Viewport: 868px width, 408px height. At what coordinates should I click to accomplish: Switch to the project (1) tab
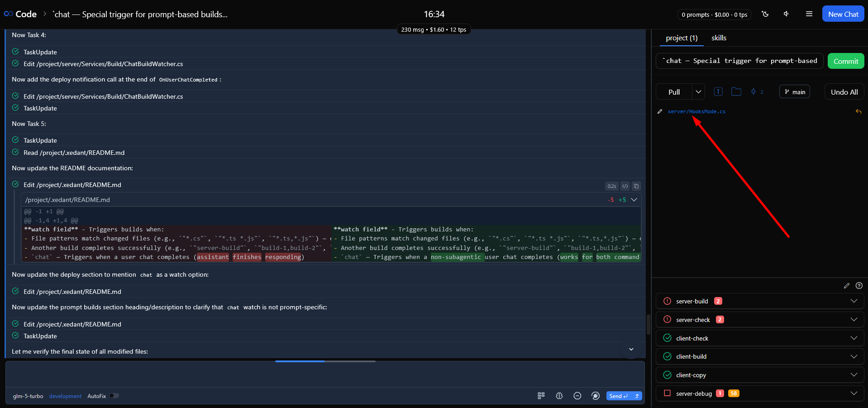point(682,38)
